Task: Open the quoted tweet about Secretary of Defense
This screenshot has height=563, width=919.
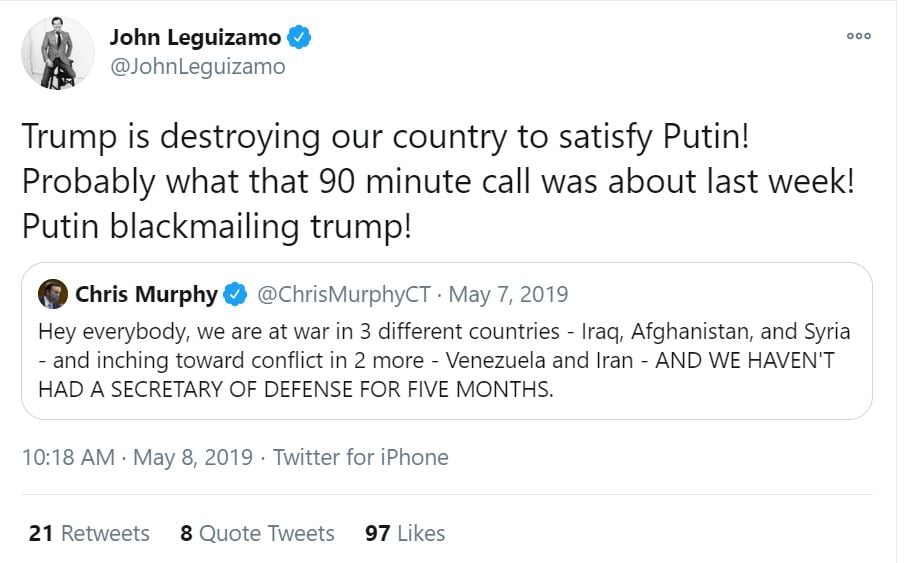Action: click(444, 360)
